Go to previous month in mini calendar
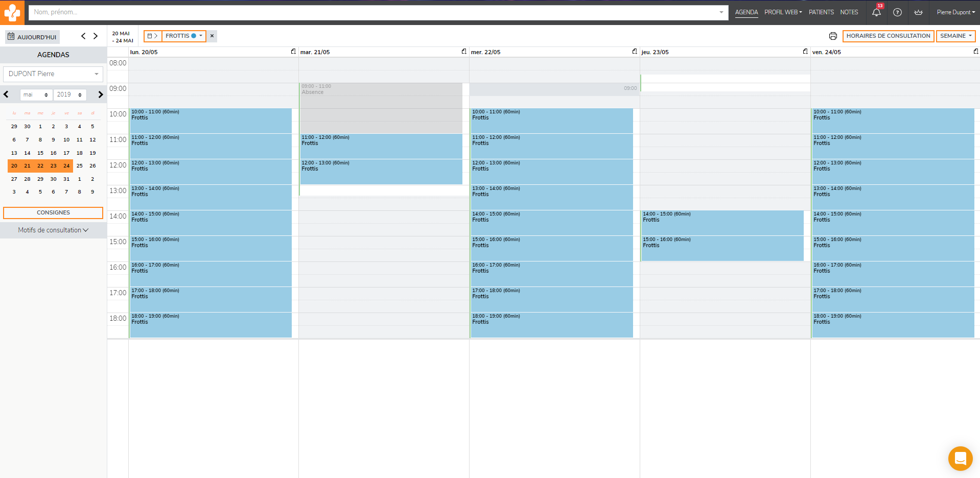The width and height of the screenshot is (980, 478). tap(6, 94)
